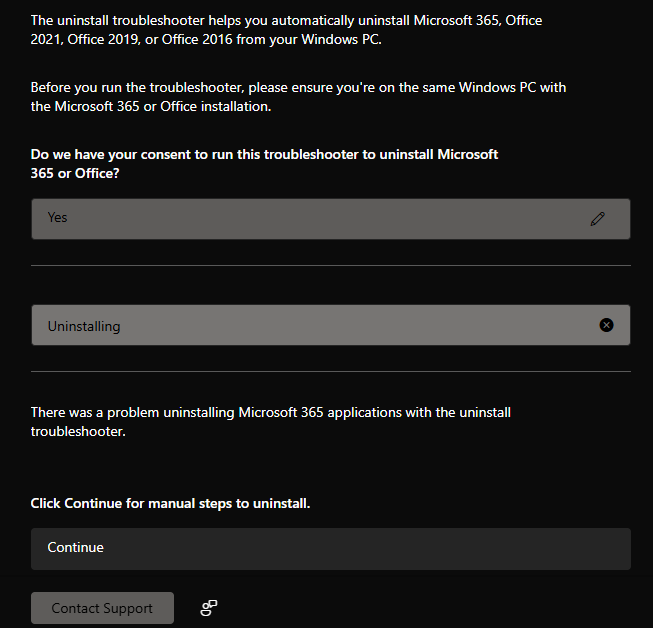This screenshot has height=628, width=653.
Task: Click the pencil edit icon beside Yes
Action: point(598,218)
